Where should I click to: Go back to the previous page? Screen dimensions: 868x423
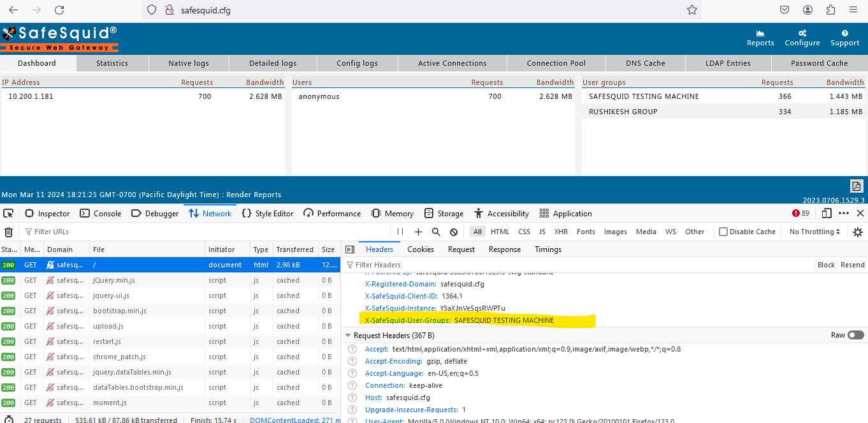coord(13,10)
